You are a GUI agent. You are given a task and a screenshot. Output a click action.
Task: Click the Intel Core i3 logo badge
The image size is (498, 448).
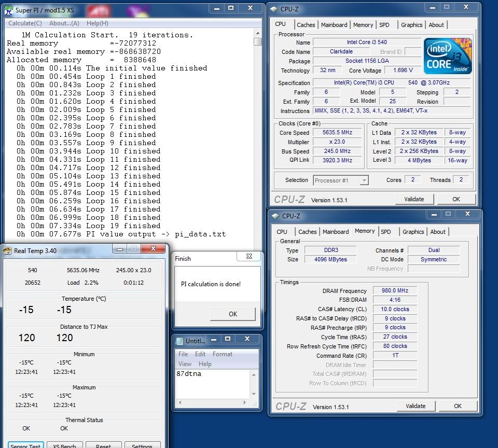pyautogui.click(x=448, y=56)
